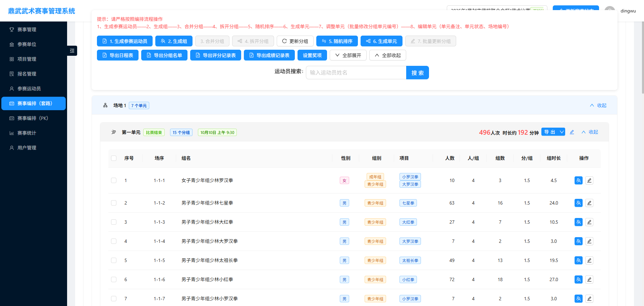Check the box for 女子青少年组少林罗汉拳 row

[x=114, y=180]
